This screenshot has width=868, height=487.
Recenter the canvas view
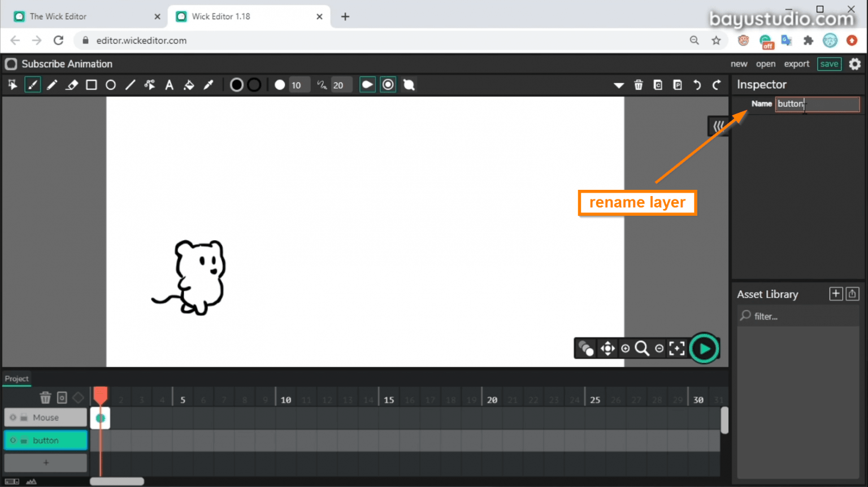pos(677,349)
